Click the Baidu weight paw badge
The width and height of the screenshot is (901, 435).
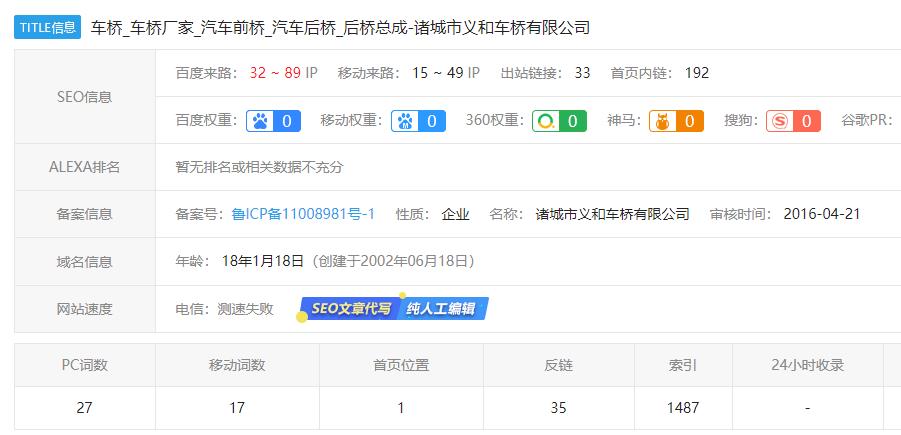(x=274, y=121)
